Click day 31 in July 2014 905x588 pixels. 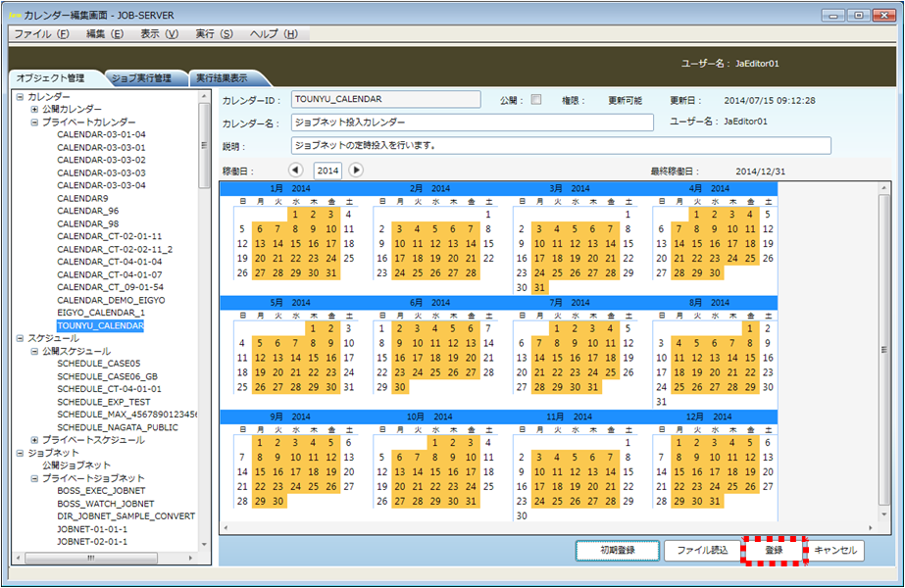(x=593, y=387)
